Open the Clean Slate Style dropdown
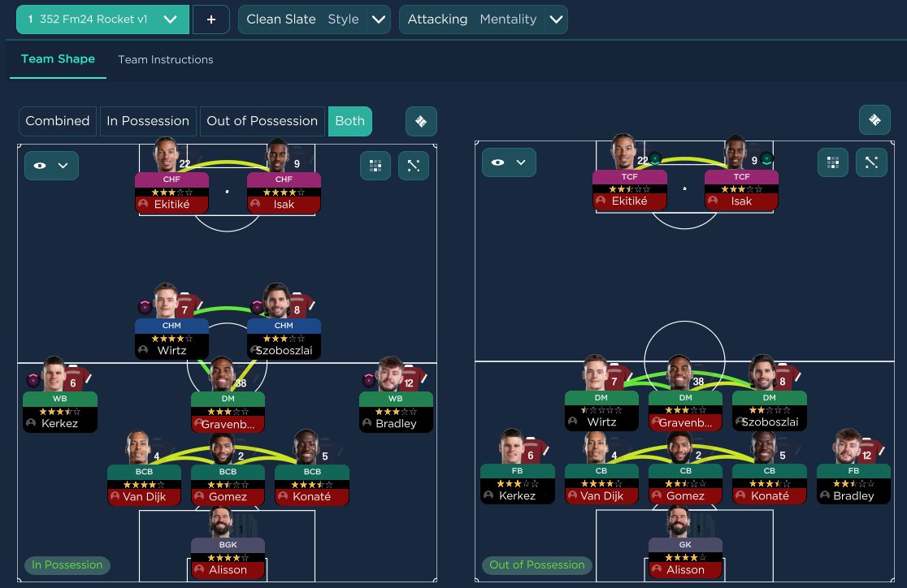This screenshot has width=907, height=588. pyautogui.click(x=315, y=19)
